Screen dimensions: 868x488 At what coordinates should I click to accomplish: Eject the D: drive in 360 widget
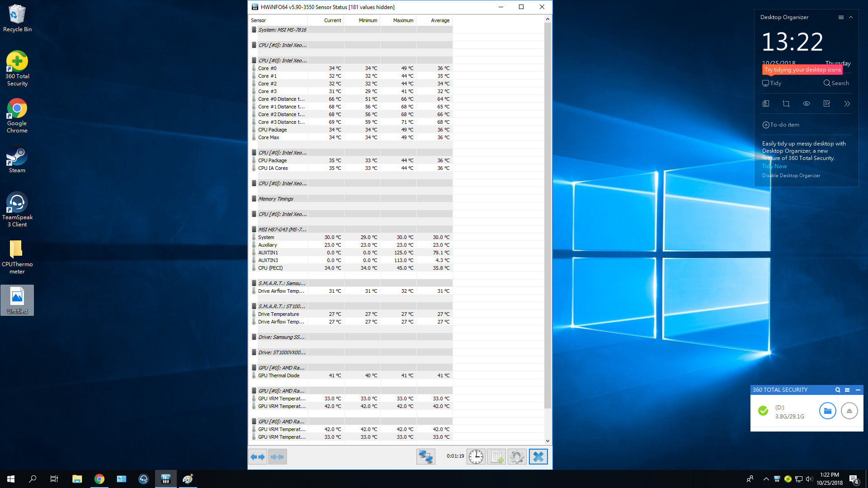pyautogui.click(x=849, y=411)
